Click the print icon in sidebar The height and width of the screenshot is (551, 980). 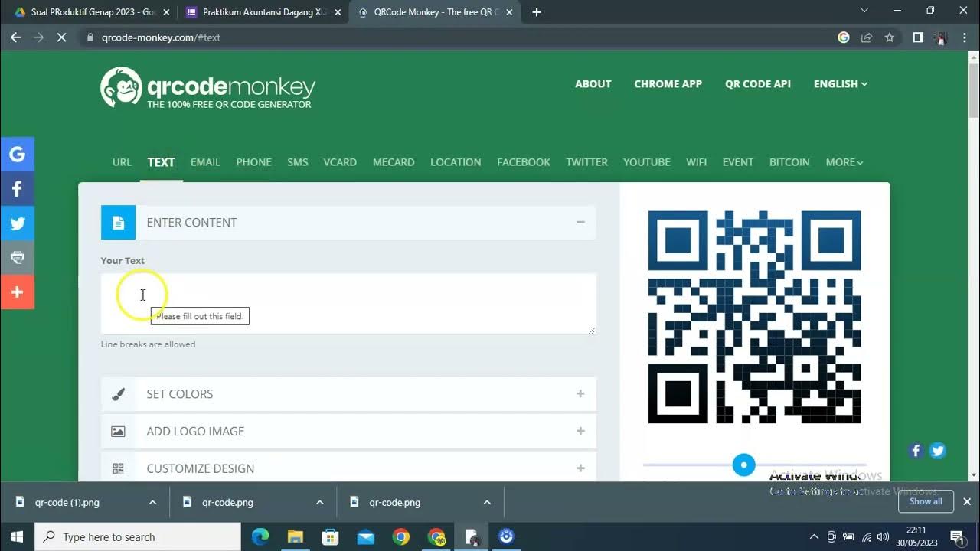17,258
